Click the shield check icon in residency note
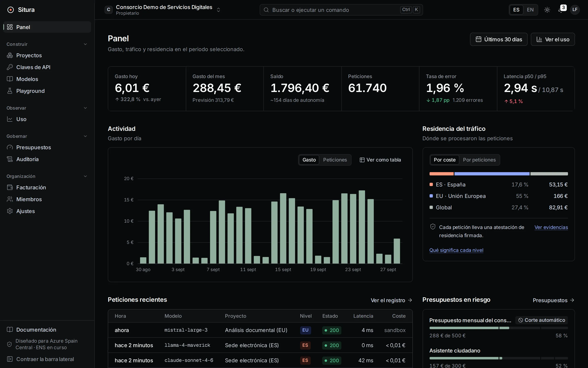The height and width of the screenshot is (368, 588). tap(433, 227)
